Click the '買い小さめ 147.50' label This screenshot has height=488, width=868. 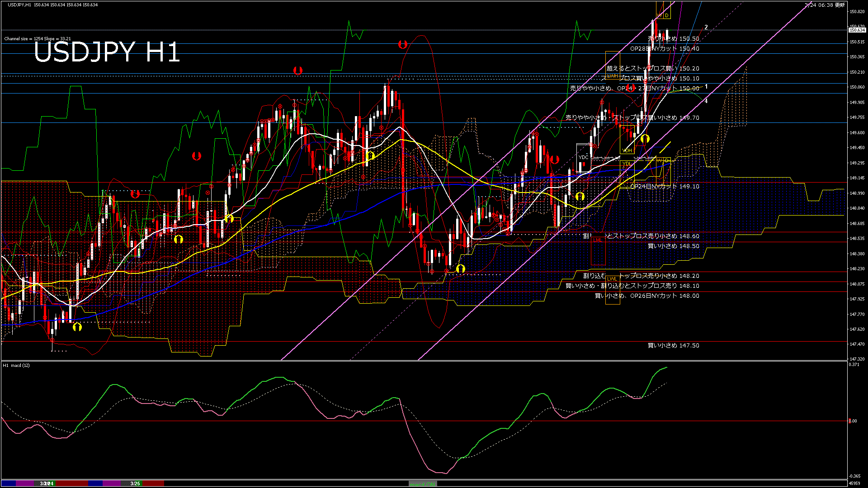[x=674, y=346]
